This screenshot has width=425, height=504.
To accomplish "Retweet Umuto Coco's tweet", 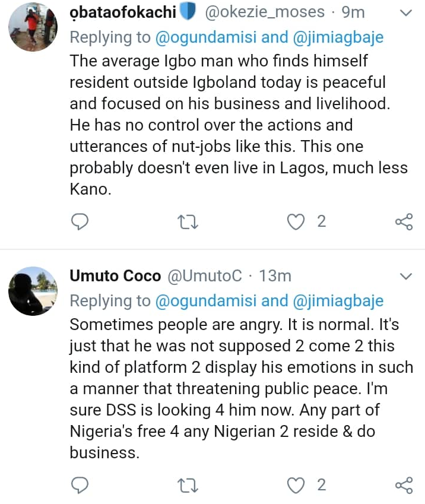I will [x=188, y=485].
